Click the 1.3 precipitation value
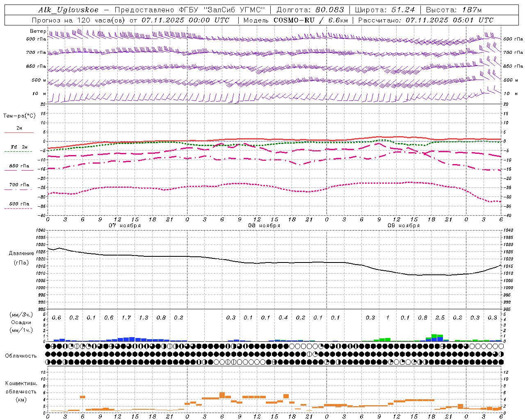Viewport: 525px width, 420px height. click(x=144, y=318)
